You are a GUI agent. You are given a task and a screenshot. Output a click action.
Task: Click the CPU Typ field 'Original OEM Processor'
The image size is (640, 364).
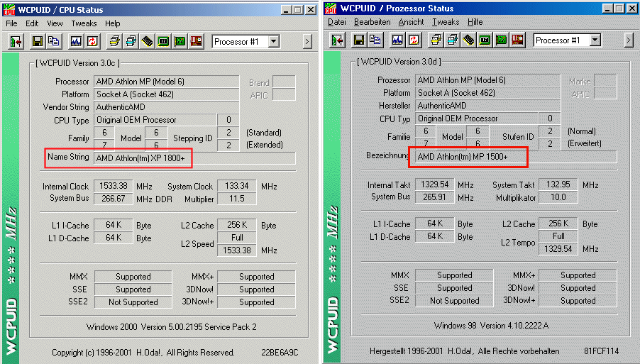click(476, 118)
